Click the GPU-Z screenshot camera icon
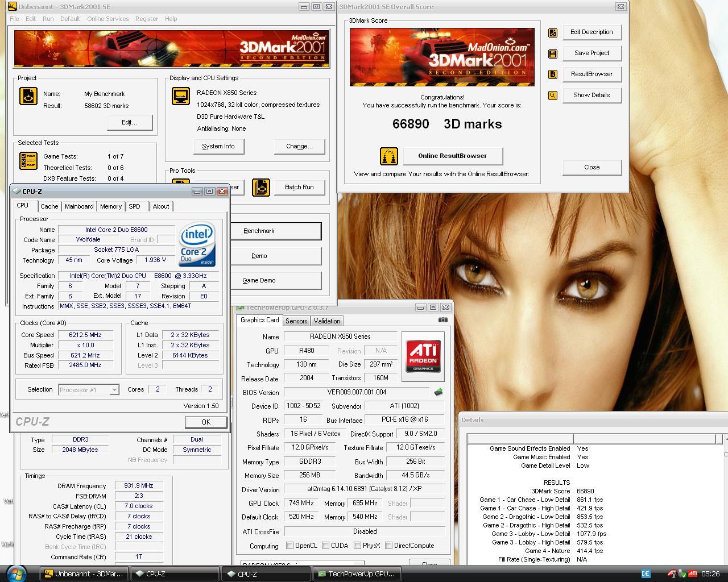 coord(443,320)
